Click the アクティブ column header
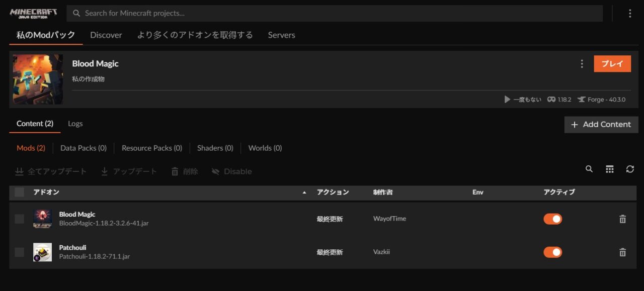Image resolution: width=644 pixels, height=291 pixels. 559,192
